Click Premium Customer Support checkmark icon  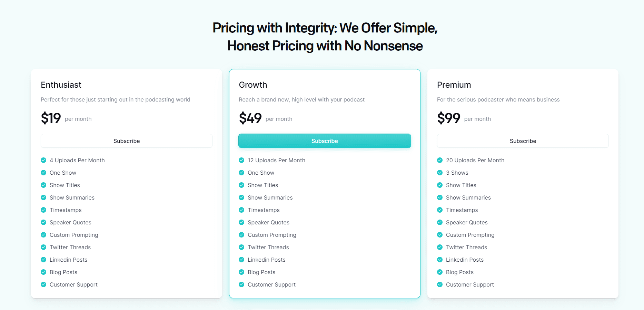coord(440,284)
